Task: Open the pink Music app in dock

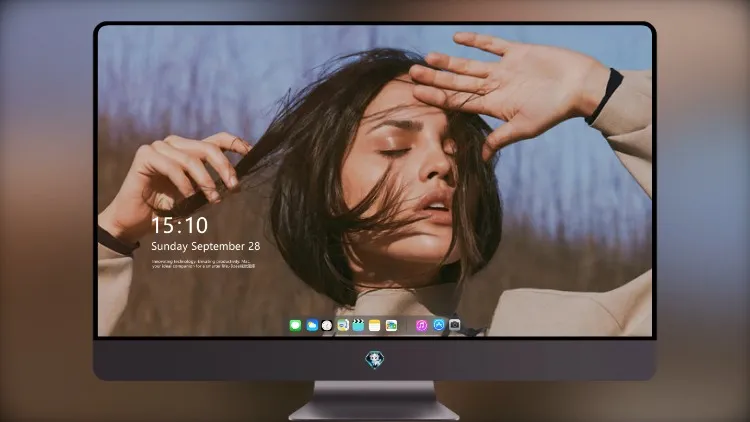Action: click(x=421, y=325)
